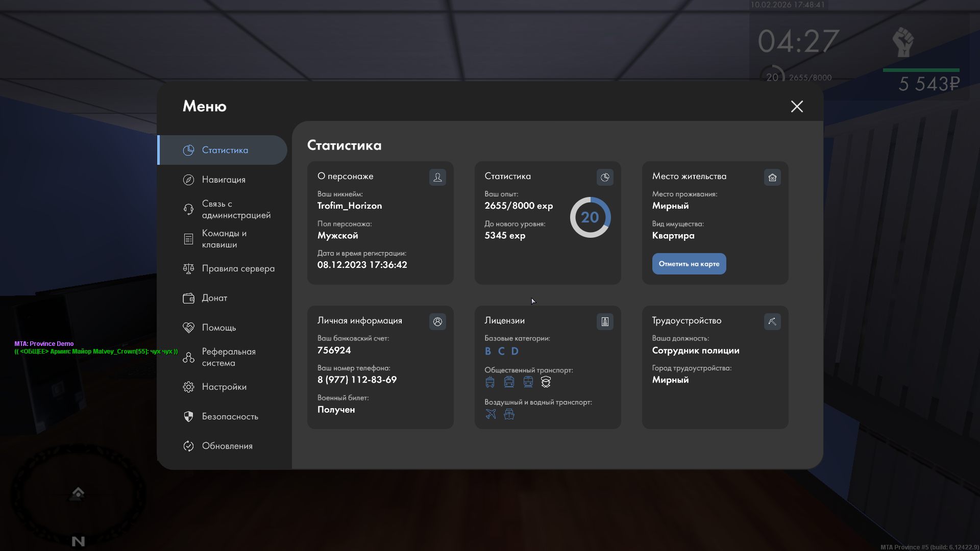
Task: Click the first bus transport license icon
Action: 490,382
